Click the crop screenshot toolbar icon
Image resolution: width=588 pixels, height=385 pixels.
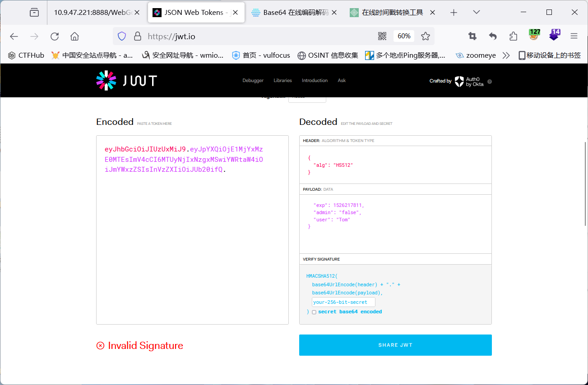[472, 37]
